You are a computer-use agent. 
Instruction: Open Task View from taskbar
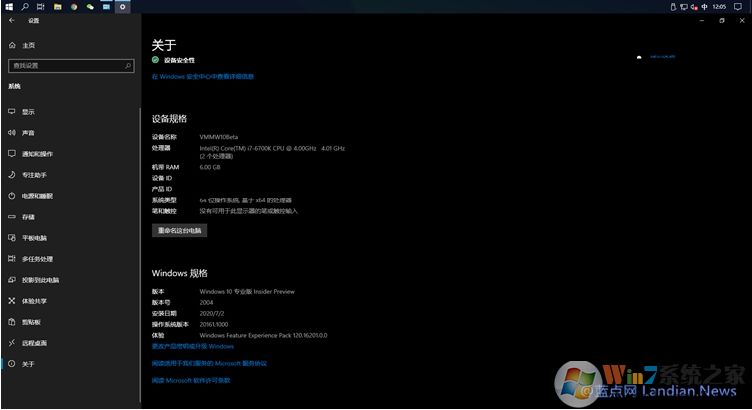41,7
